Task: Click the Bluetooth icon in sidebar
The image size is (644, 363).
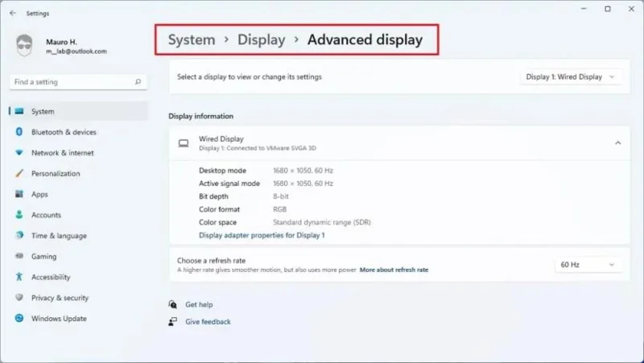Action: point(19,132)
